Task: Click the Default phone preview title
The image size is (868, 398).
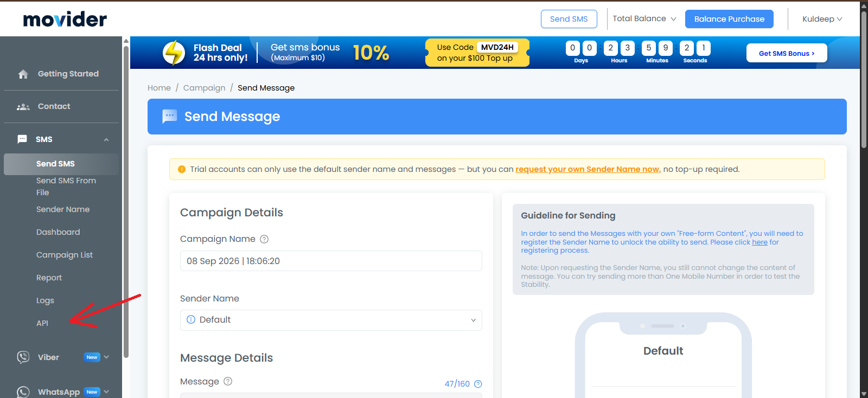Action: click(663, 351)
